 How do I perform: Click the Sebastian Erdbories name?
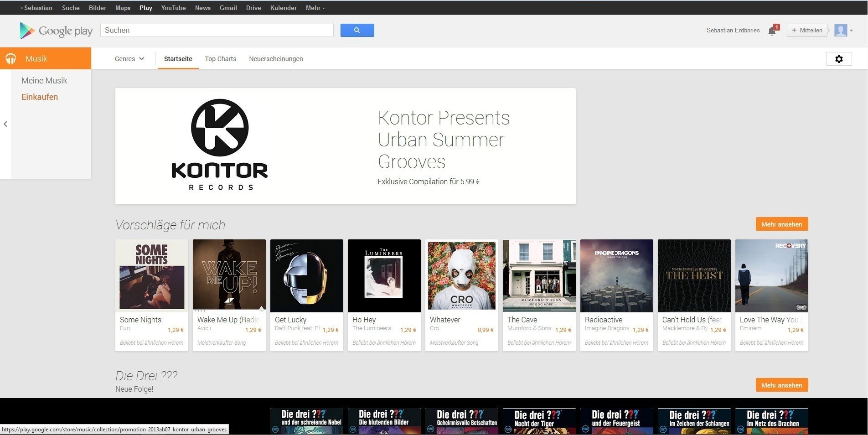coord(733,30)
